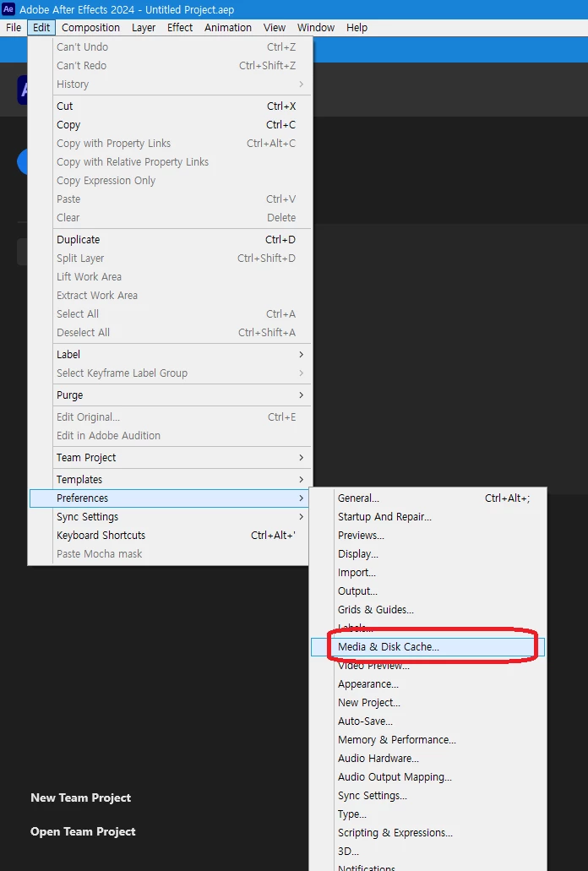
Task: Open 3D preferences
Action: [x=427, y=852]
